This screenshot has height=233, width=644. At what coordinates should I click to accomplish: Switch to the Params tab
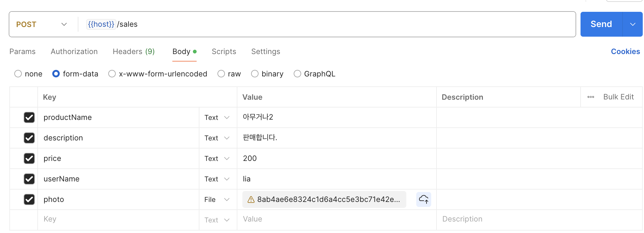click(22, 52)
